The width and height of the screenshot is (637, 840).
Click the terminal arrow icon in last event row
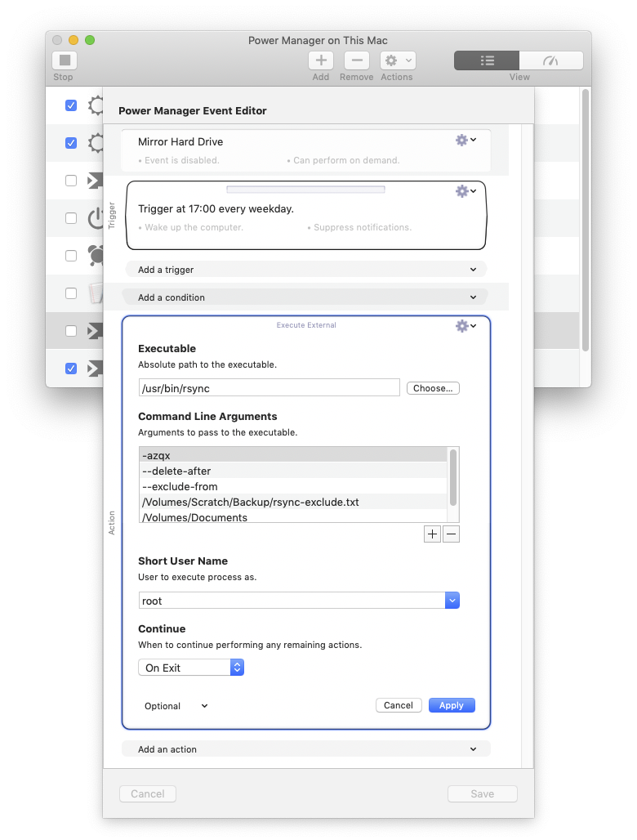(95, 368)
